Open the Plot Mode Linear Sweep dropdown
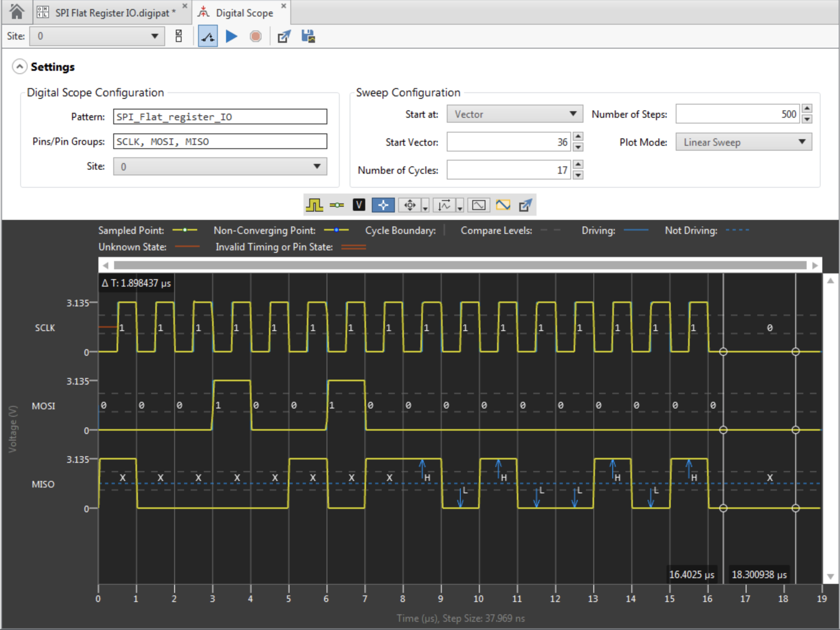 [x=744, y=142]
